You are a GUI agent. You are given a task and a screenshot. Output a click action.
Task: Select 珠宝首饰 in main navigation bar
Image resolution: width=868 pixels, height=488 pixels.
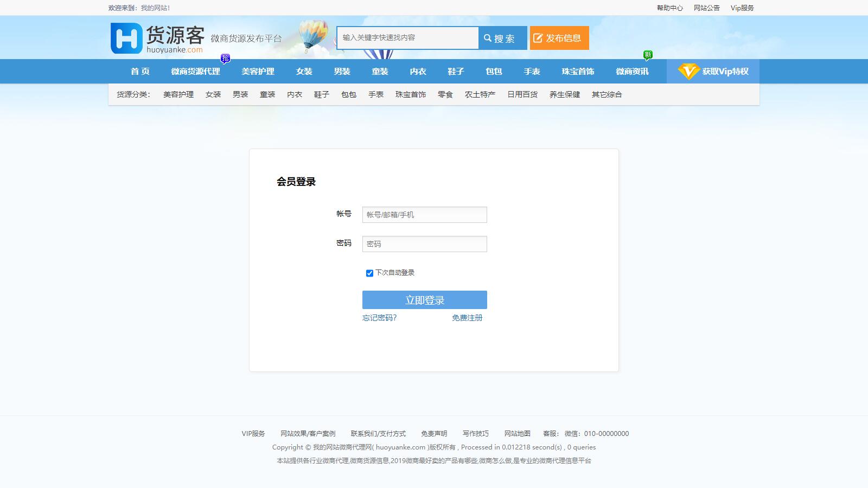tap(578, 72)
